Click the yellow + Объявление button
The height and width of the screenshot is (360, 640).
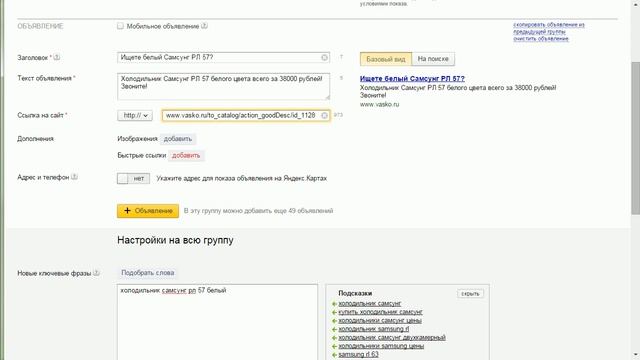[x=148, y=211]
